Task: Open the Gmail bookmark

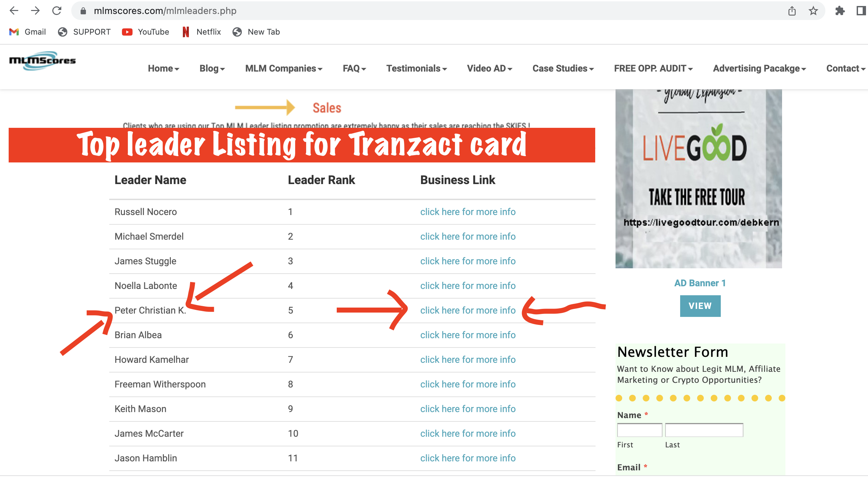Action: click(27, 32)
